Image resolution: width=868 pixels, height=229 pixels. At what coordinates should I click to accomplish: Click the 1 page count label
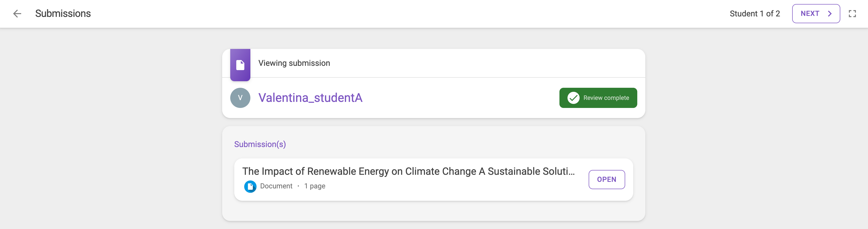pos(315,186)
